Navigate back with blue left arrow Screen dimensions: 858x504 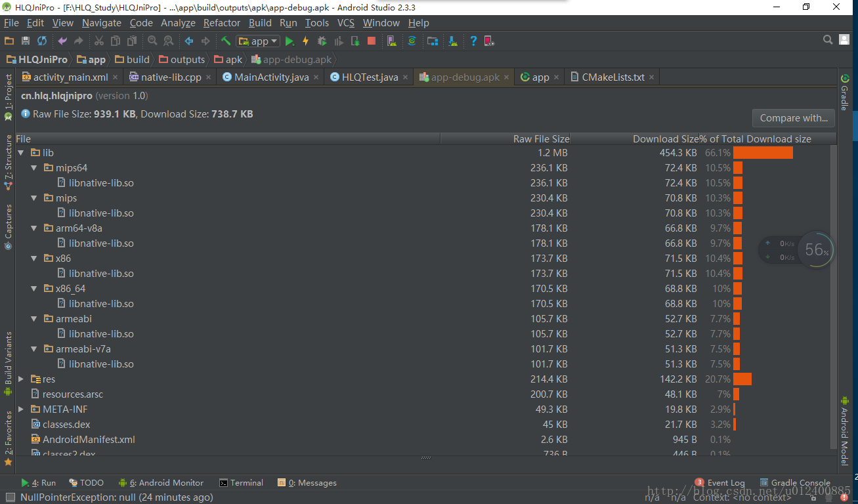pos(189,41)
